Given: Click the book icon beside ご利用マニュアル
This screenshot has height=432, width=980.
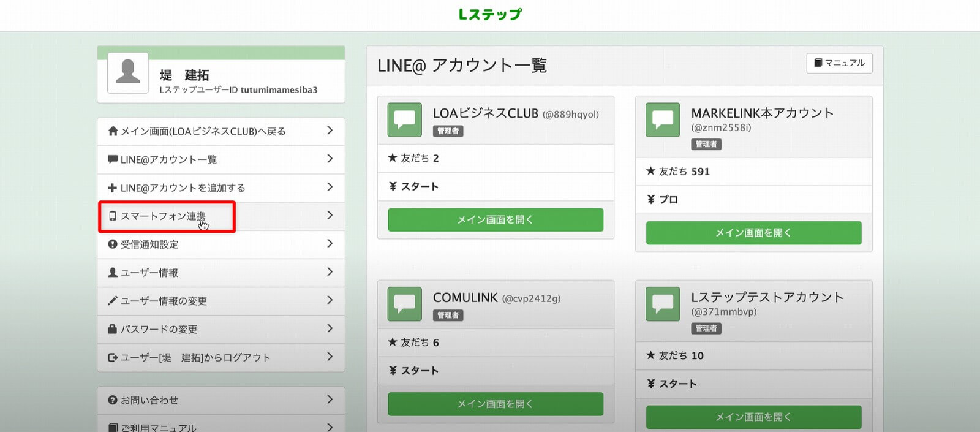Looking at the screenshot, I should point(113,428).
